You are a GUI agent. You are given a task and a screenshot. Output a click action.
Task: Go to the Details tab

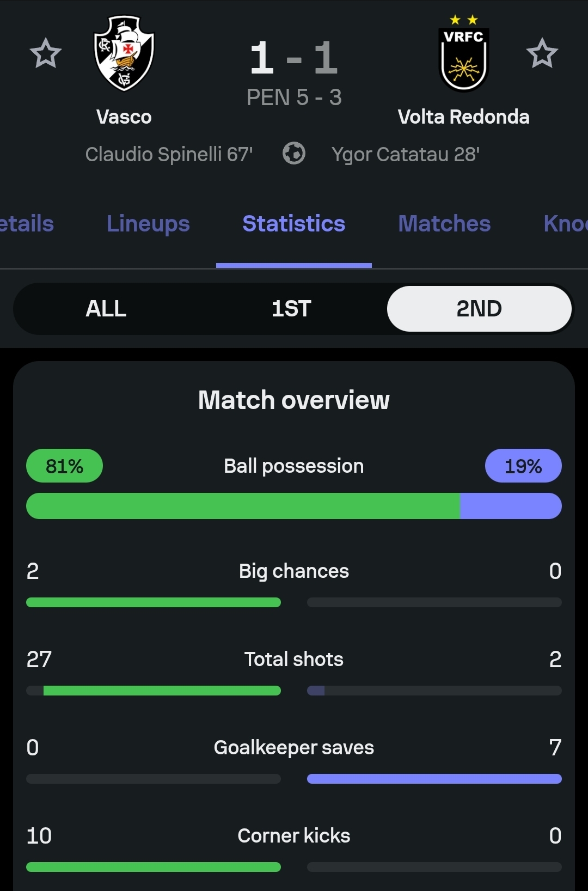[x=26, y=224]
